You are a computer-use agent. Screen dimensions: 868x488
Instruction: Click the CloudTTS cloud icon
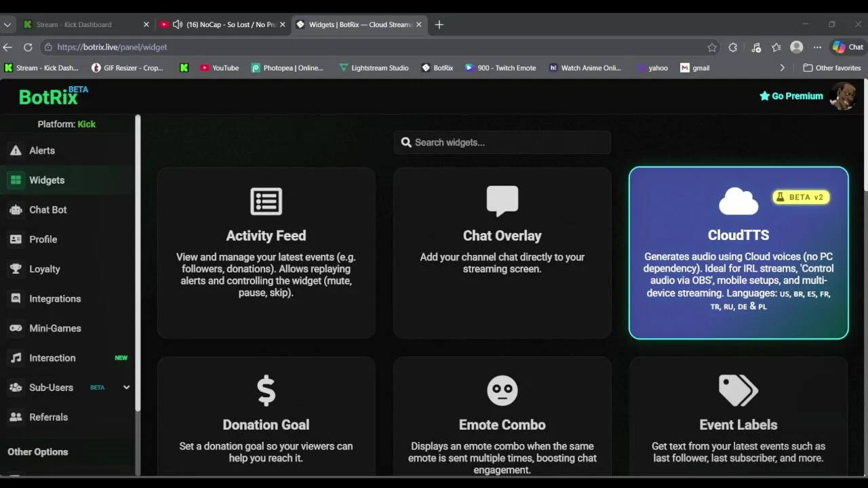tap(738, 201)
